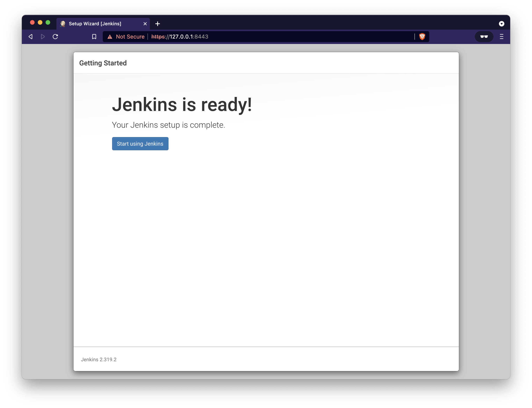Reload the Jenkins page
532x408 pixels.
[55, 37]
